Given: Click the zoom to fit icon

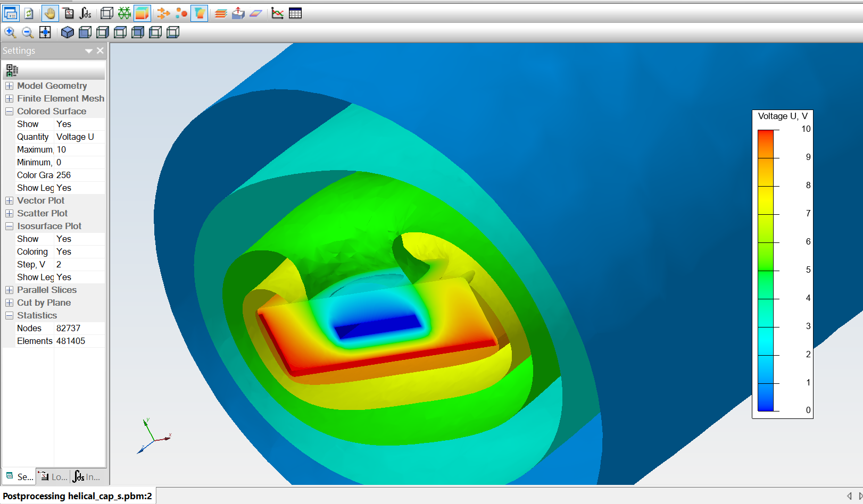Looking at the screenshot, I should point(45,32).
